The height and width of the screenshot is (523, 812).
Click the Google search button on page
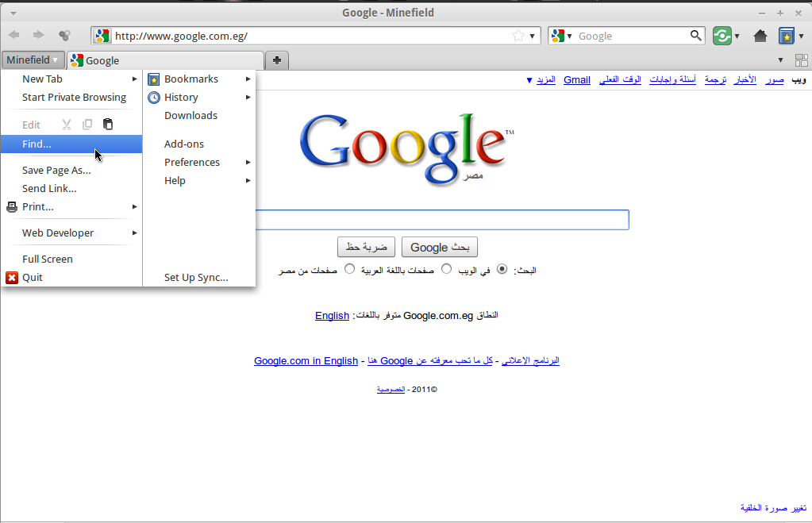(440, 247)
